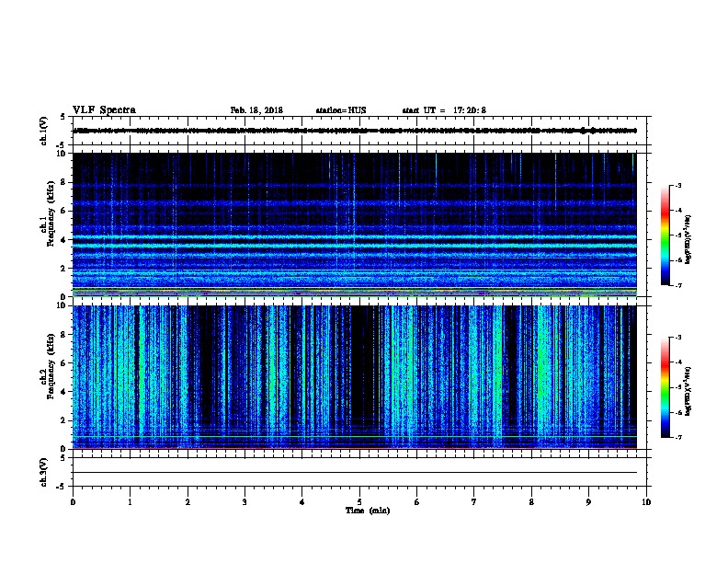Click the "ch.1(V)" axis label
Viewport: 728px width, 563px height.
click(43, 131)
